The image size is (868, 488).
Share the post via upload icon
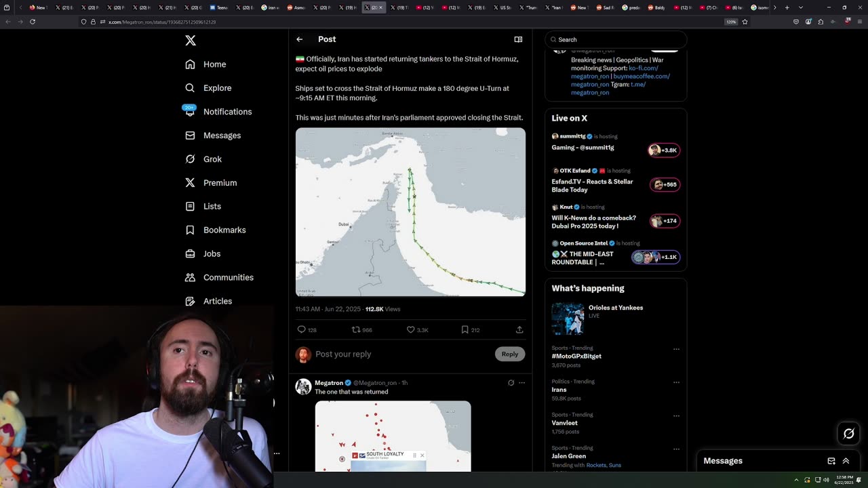tap(519, 329)
